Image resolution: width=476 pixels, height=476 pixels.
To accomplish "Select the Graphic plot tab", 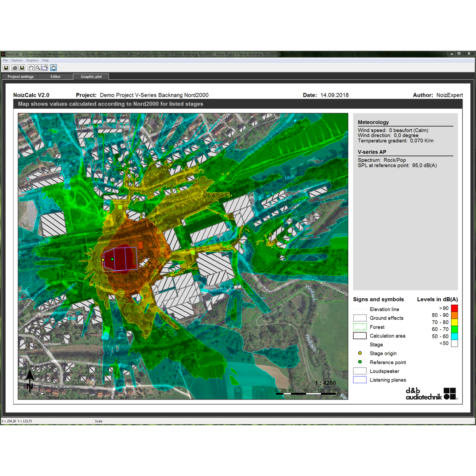I will pyautogui.click(x=91, y=77).
